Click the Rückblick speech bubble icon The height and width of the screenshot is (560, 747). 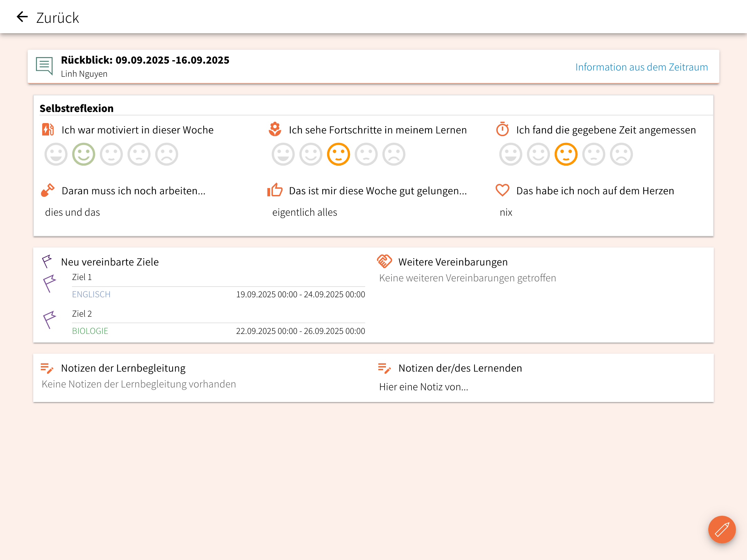44,66
